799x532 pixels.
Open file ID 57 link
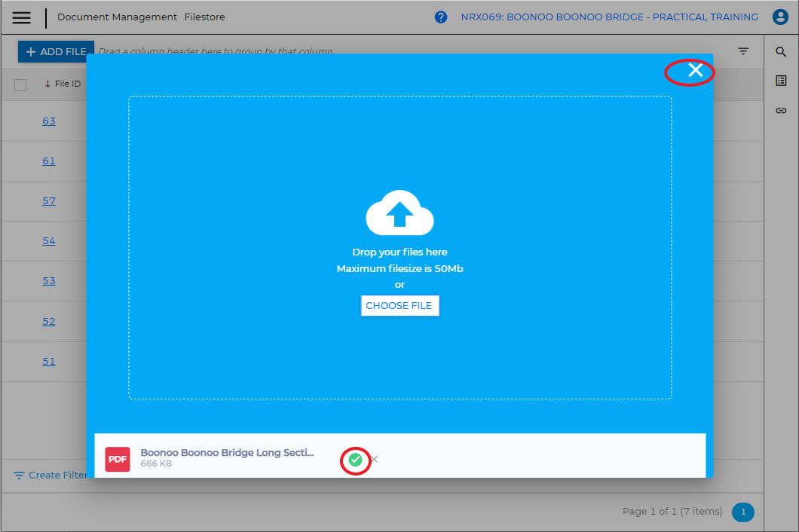coord(49,201)
